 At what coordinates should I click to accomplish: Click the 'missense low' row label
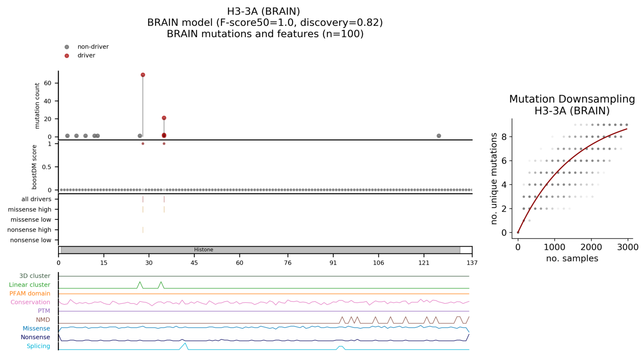31,220
